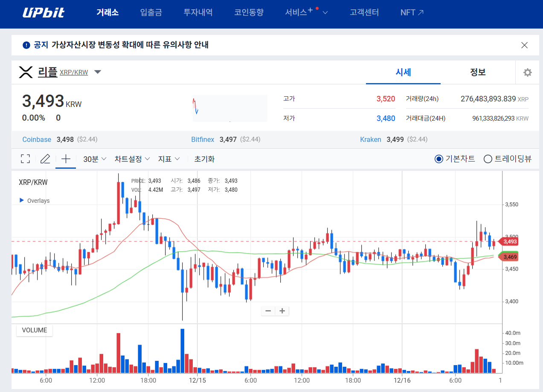The width and height of the screenshot is (543, 392).
Task: Click the XRP Ripple coin logo
Action: (26, 72)
